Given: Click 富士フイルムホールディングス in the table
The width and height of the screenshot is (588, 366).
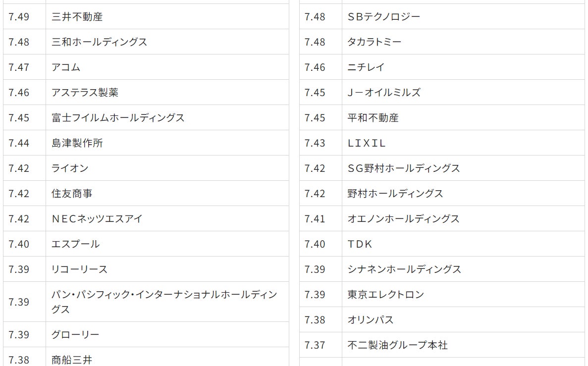Looking at the screenshot, I should coord(118,118).
